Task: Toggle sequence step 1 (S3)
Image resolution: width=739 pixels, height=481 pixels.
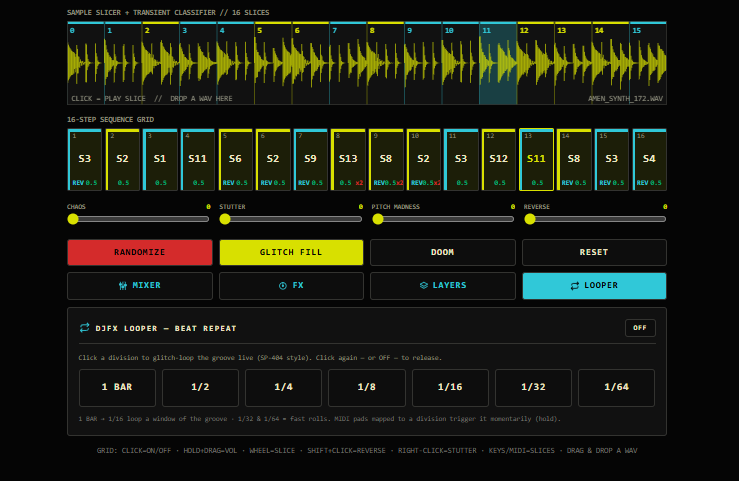Action: (x=85, y=160)
